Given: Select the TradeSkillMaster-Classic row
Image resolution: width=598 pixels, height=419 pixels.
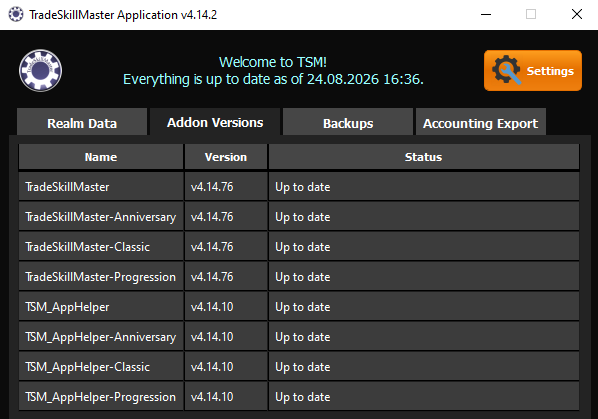Looking at the screenshot, I should point(299,247).
